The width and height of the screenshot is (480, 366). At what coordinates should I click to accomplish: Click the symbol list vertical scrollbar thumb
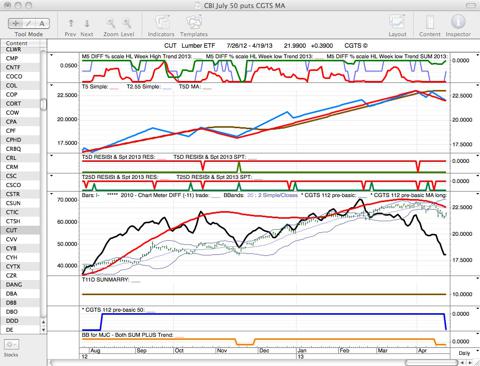[x=43, y=104]
